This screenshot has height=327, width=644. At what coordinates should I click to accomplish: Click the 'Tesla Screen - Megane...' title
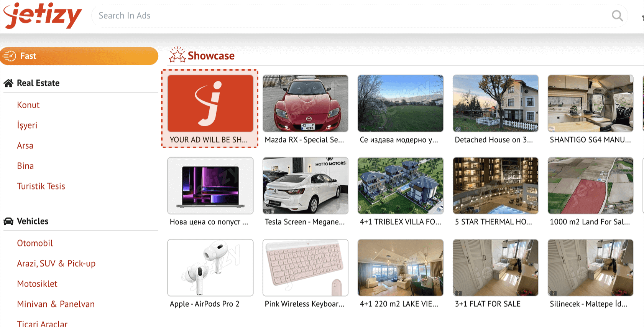(x=305, y=222)
